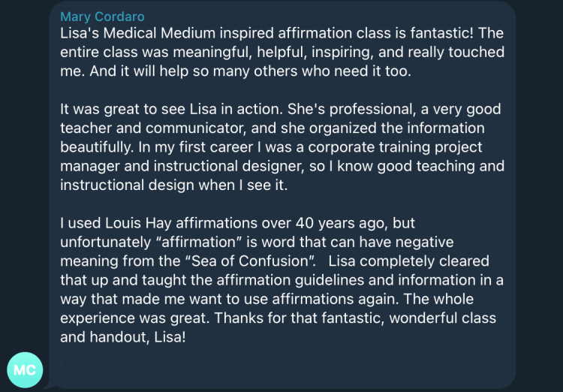Click the paragraph starting "I used Louis Hay"

tap(281, 279)
